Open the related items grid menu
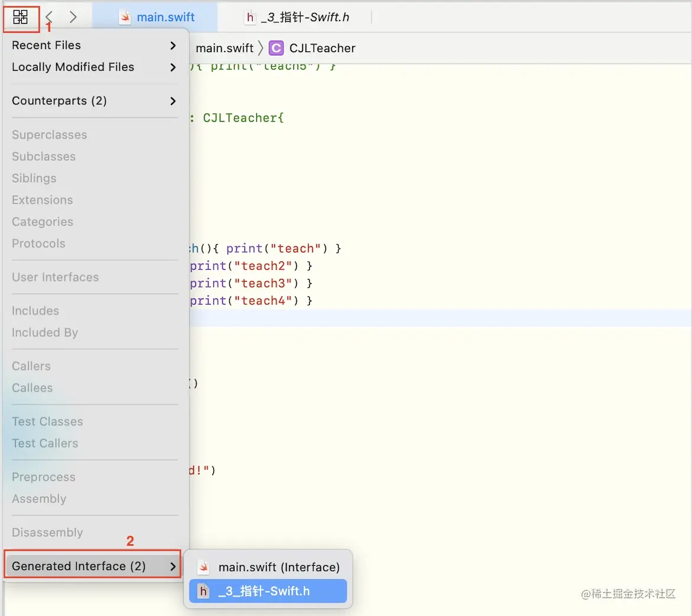Viewport: 692px width, 616px height. [x=20, y=17]
